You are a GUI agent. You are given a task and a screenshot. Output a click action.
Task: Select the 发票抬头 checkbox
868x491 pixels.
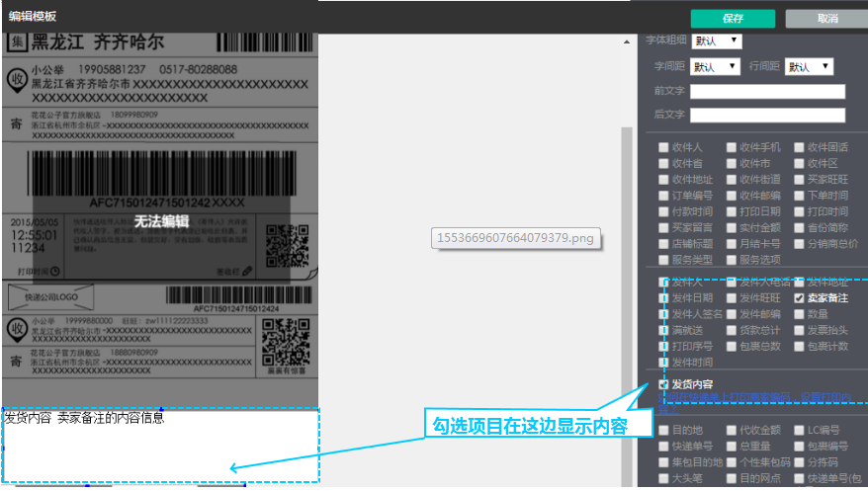click(x=799, y=331)
